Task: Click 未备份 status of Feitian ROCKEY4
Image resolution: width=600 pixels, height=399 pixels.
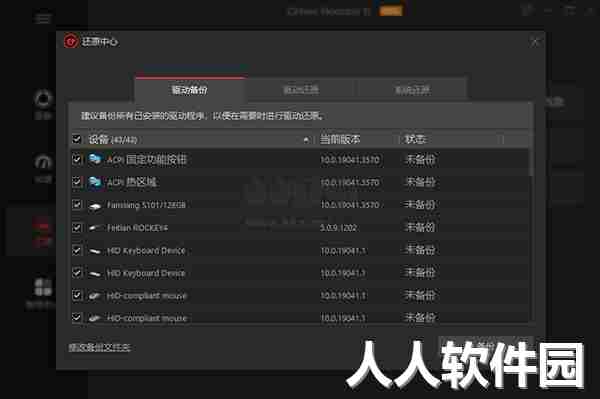Action: (420, 228)
